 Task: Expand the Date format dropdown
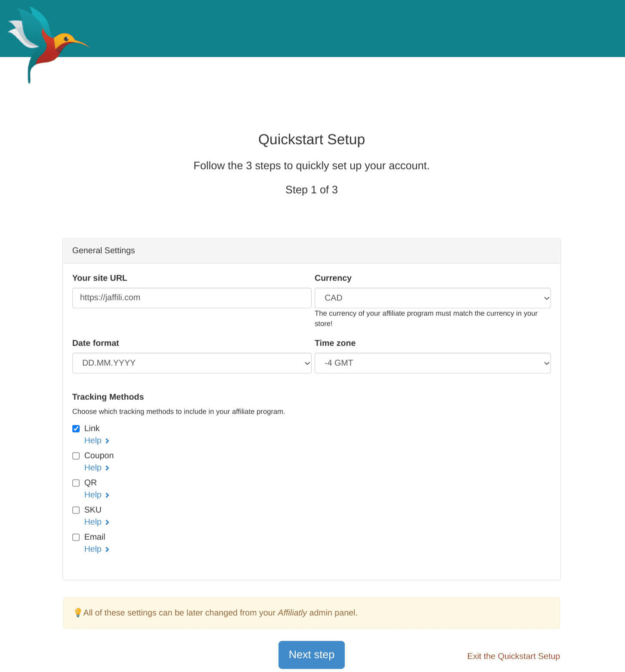tap(192, 363)
